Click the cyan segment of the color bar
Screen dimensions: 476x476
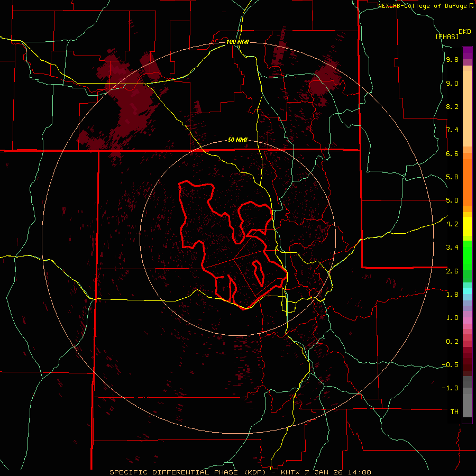[467, 290]
